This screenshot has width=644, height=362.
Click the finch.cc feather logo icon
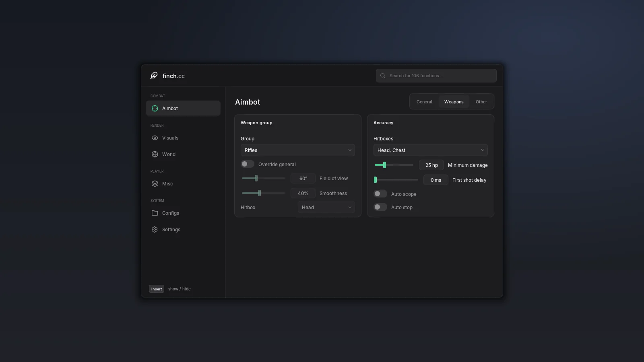pyautogui.click(x=154, y=76)
